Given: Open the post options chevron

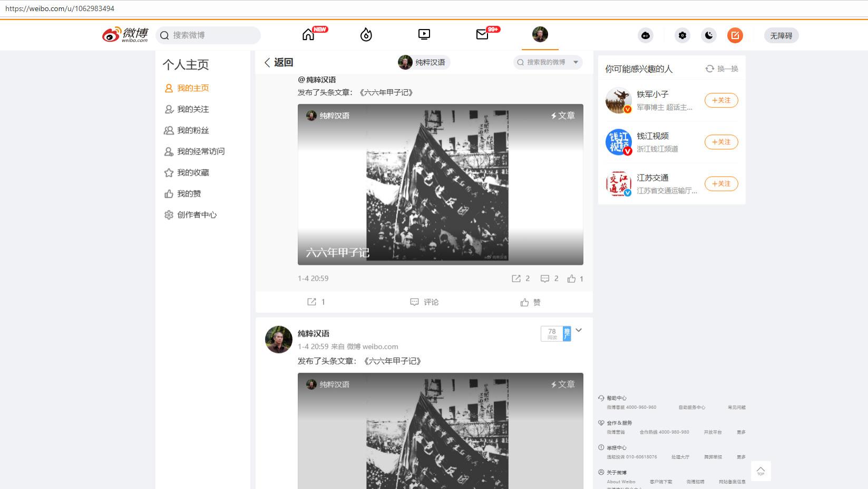Looking at the screenshot, I should pos(579,330).
